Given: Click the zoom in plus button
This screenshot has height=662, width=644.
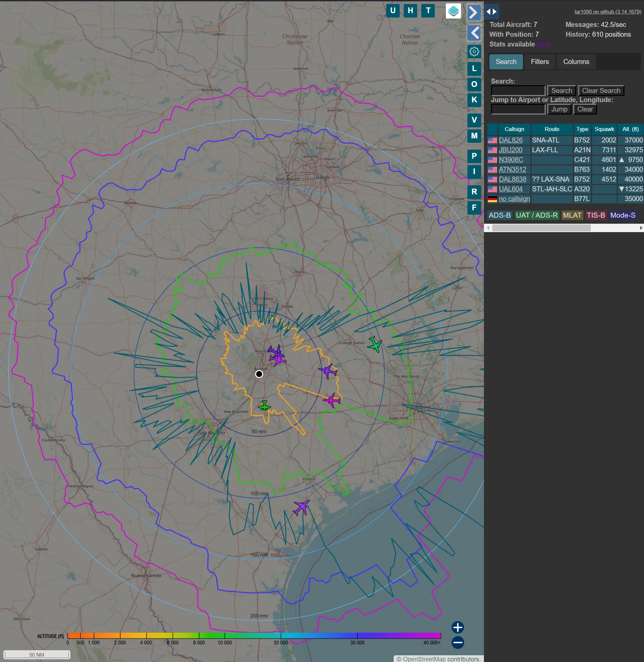Looking at the screenshot, I should pyautogui.click(x=457, y=627).
